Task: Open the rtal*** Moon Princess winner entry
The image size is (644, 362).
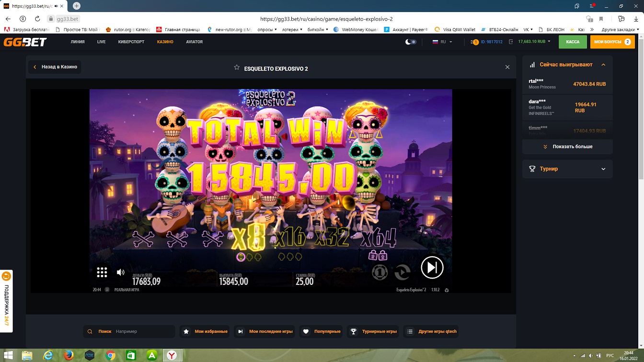Action: pyautogui.click(x=567, y=84)
